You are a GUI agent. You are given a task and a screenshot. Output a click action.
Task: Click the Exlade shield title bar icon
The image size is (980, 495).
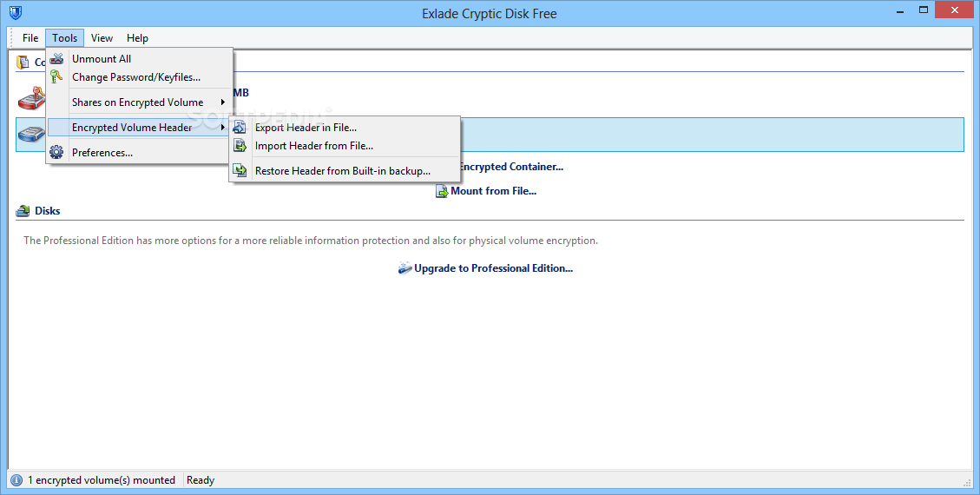coord(16,12)
